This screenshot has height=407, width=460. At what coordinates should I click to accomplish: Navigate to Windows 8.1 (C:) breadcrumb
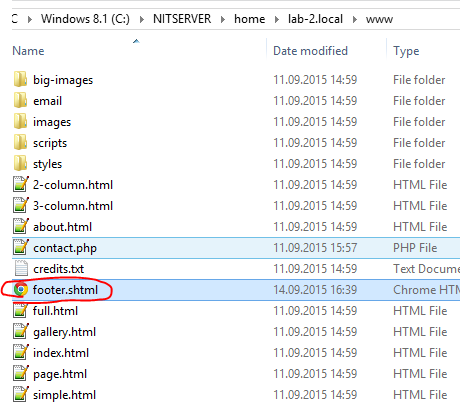[85, 19]
